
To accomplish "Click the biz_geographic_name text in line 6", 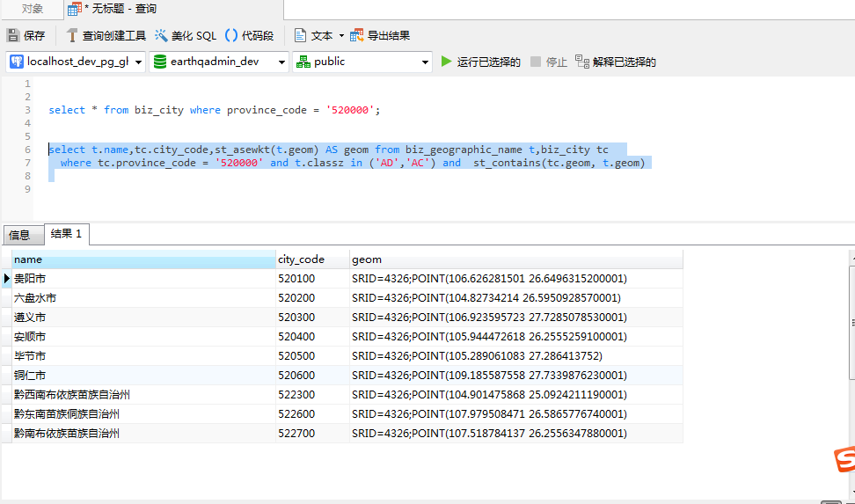I will [x=465, y=150].
